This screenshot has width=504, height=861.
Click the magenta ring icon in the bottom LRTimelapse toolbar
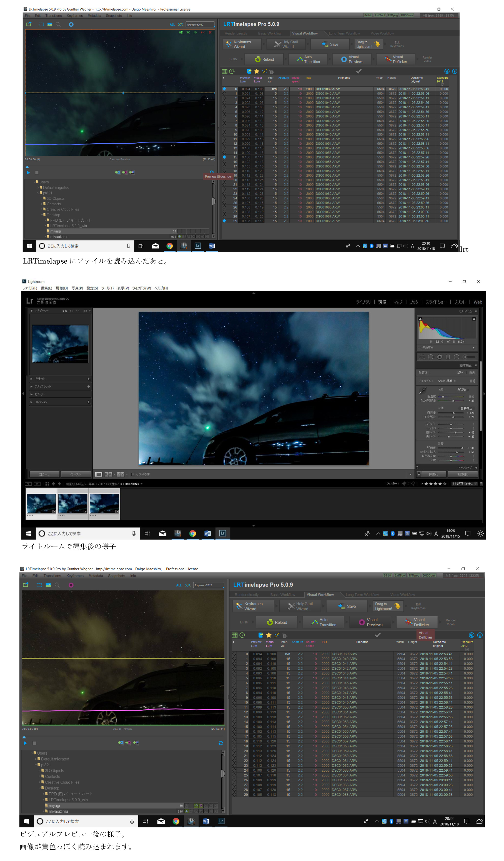point(71,585)
